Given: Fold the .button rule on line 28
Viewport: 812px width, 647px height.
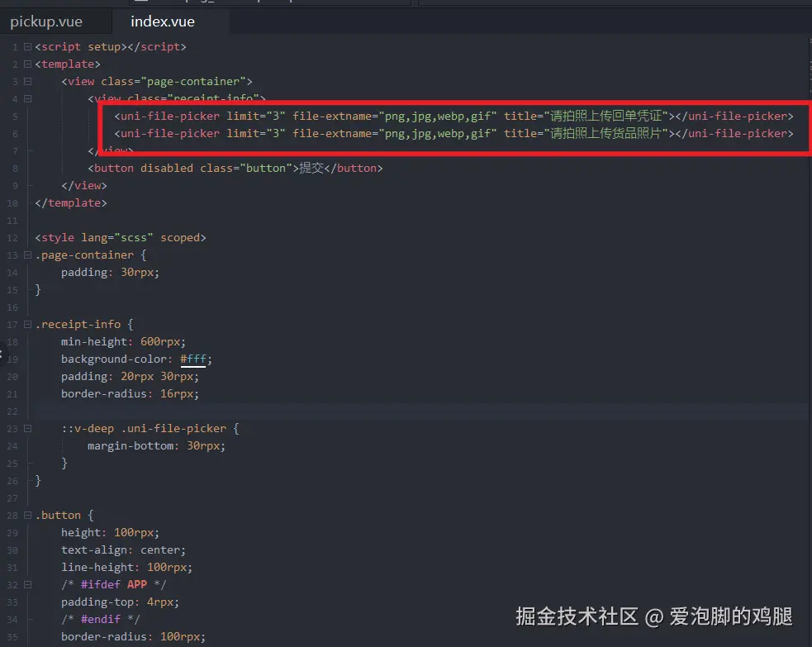Looking at the screenshot, I should (27, 516).
